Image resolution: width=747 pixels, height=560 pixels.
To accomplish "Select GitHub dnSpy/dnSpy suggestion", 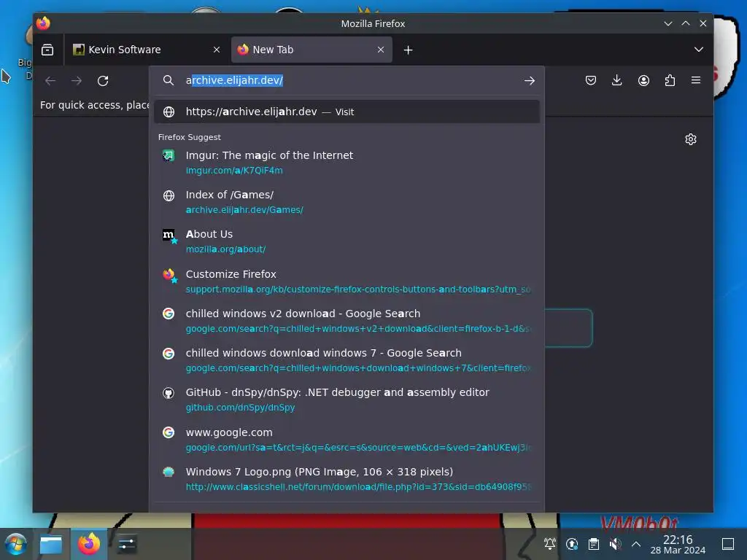I will [347, 400].
